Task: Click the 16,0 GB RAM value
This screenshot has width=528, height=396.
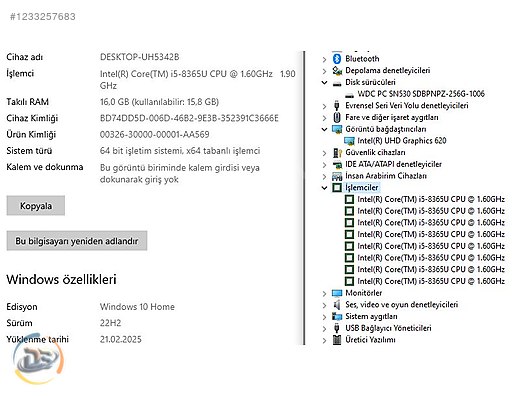Action: [159, 102]
